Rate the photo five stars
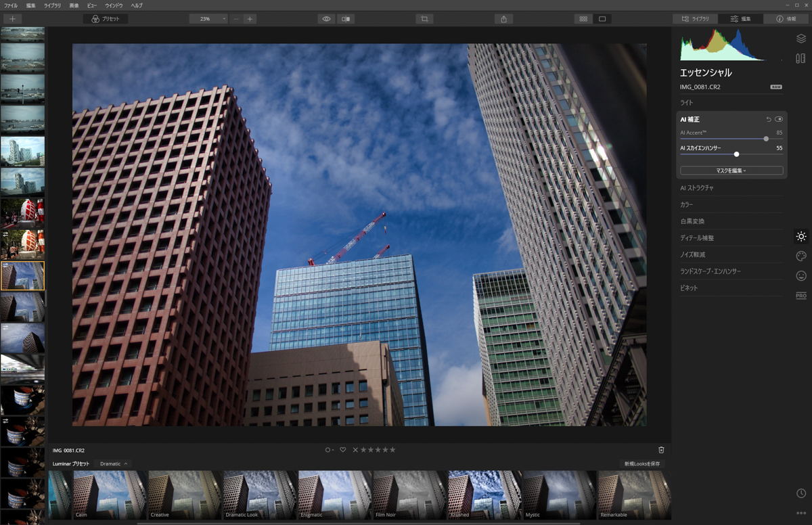This screenshot has width=812, height=525. (x=392, y=450)
